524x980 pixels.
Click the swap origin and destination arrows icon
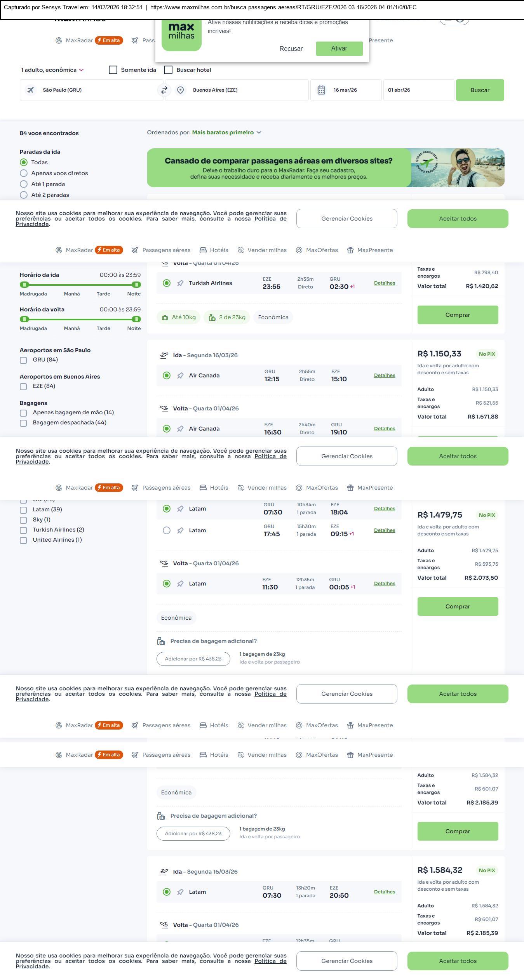coord(164,90)
